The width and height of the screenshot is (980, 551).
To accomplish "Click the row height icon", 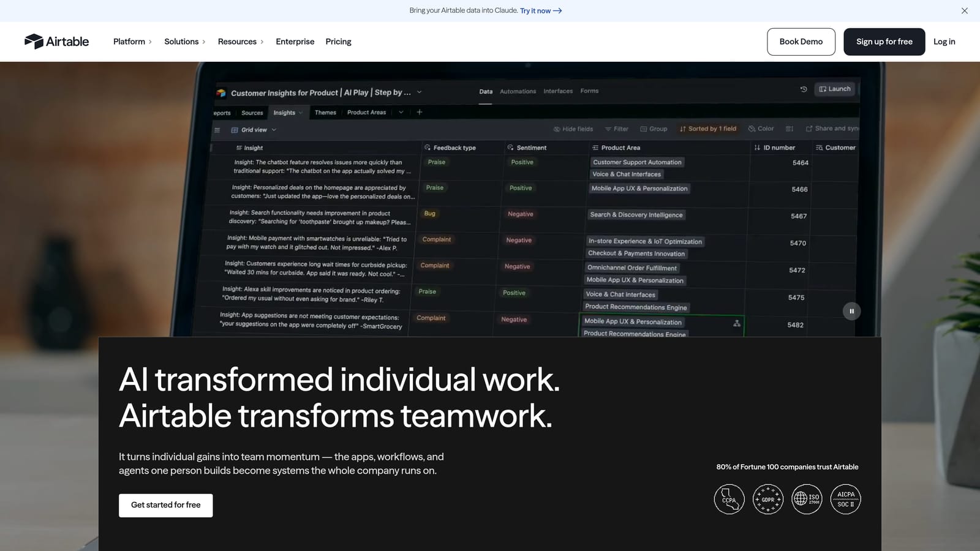I will click(x=790, y=129).
